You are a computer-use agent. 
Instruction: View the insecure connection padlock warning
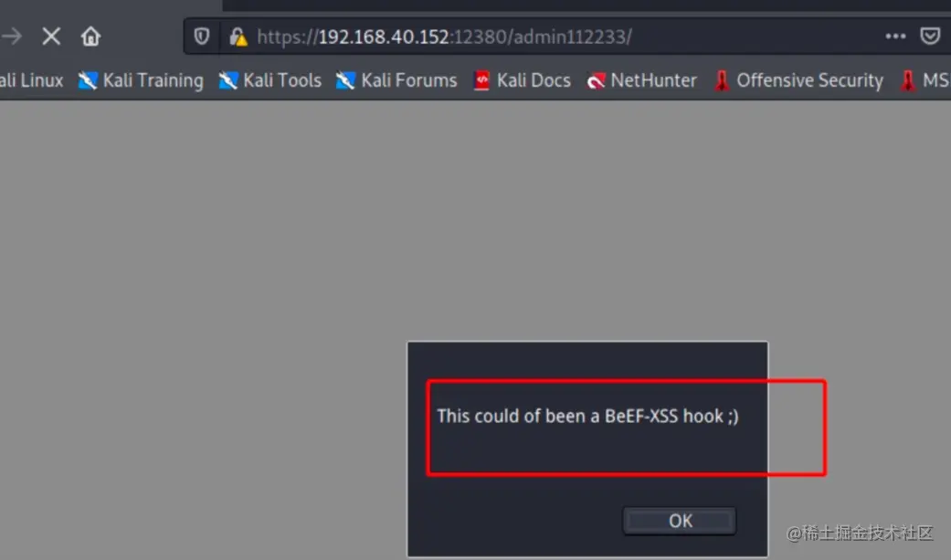tap(238, 37)
